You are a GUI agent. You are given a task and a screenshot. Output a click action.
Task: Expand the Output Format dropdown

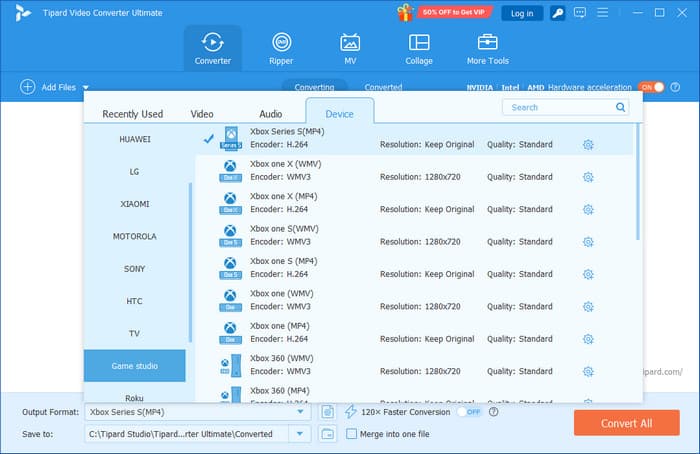point(300,412)
